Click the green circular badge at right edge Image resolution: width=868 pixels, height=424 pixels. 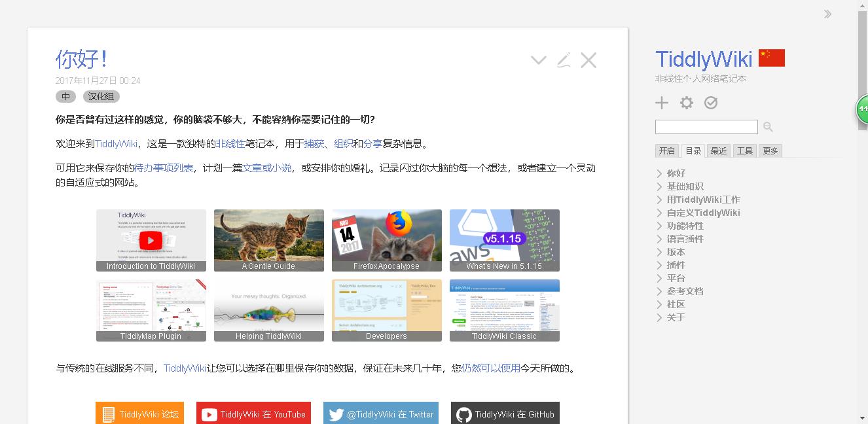(x=863, y=109)
